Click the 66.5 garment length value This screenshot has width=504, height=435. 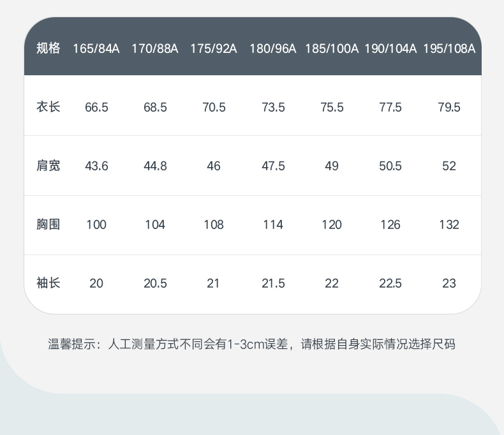[96, 107]
